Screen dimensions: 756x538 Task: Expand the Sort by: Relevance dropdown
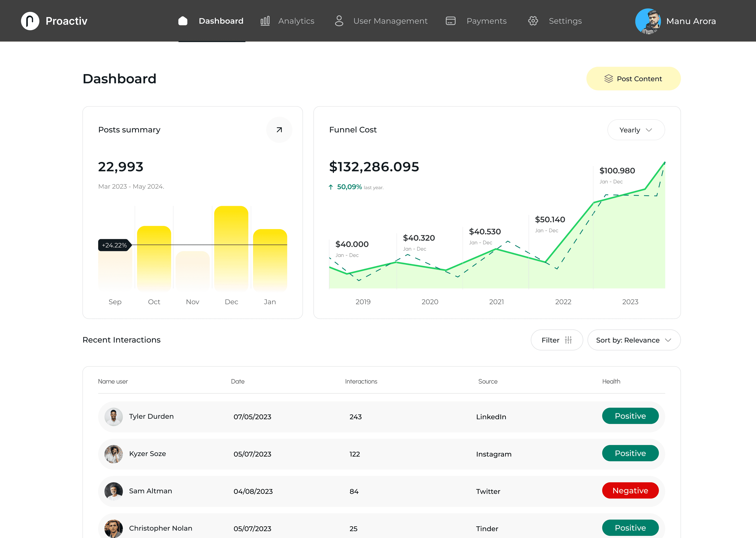634,340
